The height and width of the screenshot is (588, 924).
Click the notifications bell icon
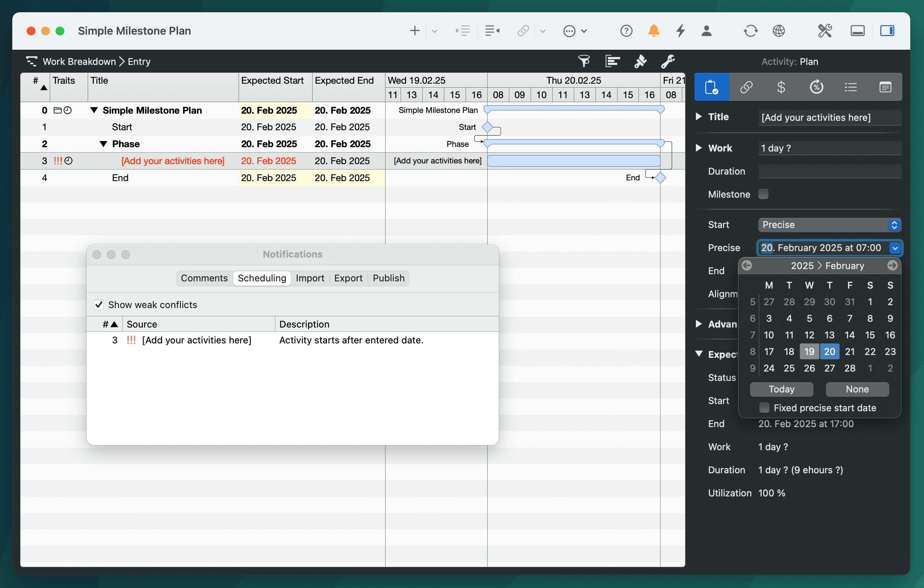[x=653, y=31]
